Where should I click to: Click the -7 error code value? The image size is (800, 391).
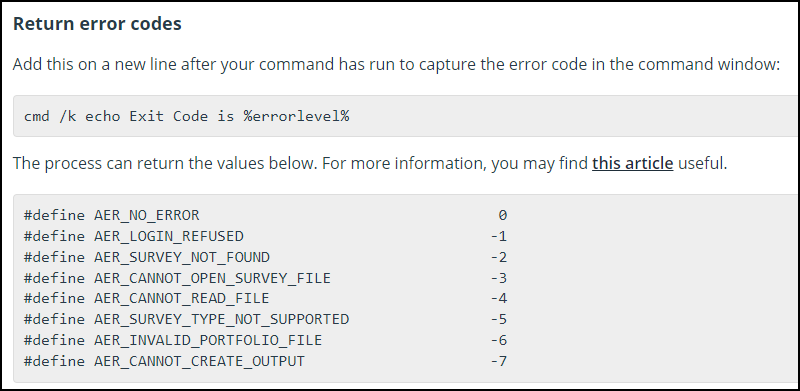point(498,361)
